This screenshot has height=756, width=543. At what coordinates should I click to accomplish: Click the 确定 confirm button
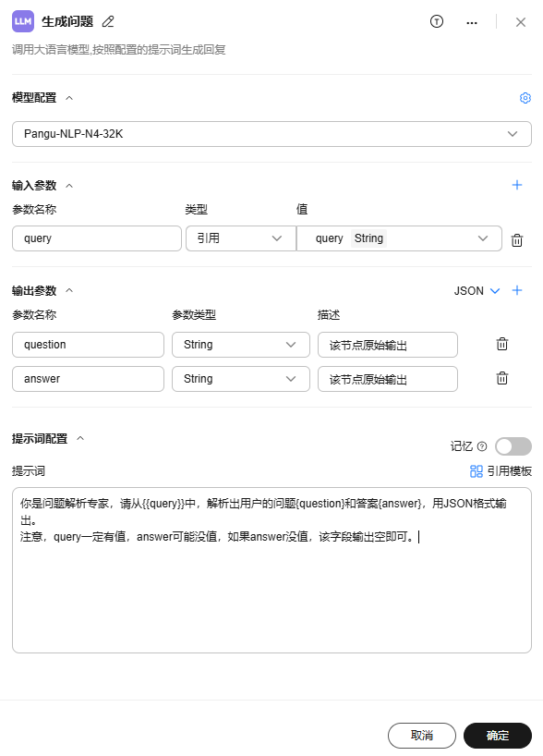tap(498, 736)
